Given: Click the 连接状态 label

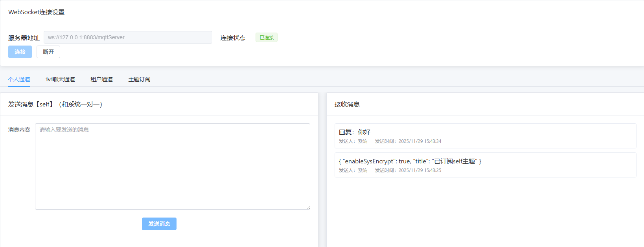Looking at the screenshot, I should click(x=233, y=38).
